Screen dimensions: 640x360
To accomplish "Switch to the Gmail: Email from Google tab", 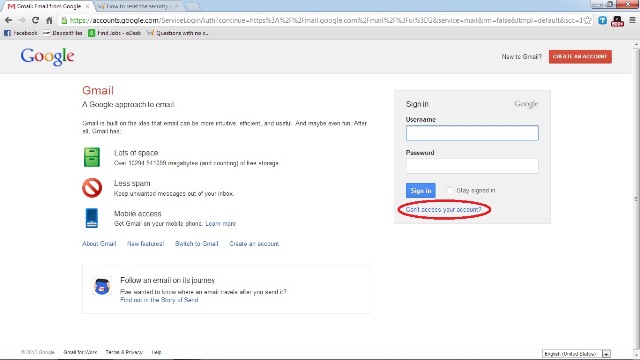I will tap(48, 7).
